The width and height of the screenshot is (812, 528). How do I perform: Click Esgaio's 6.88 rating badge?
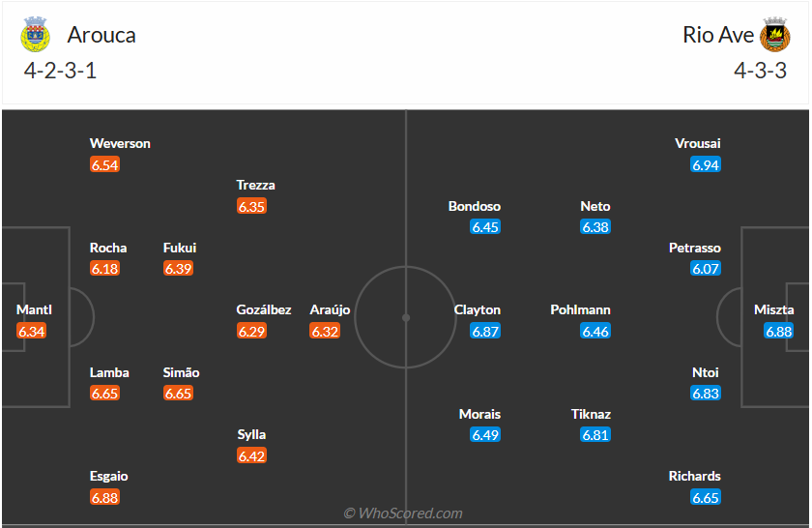104,497
